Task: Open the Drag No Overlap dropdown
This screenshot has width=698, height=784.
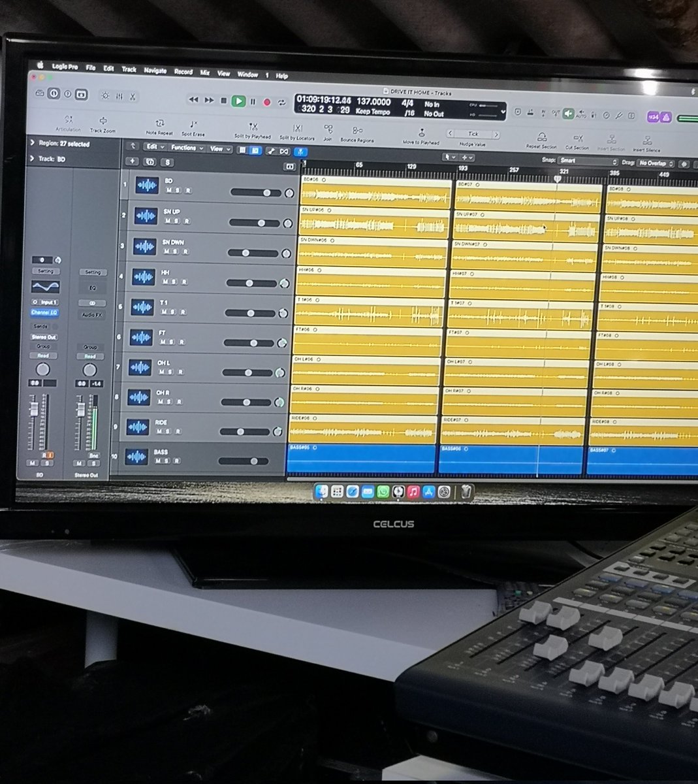Action: coord(656,163)
